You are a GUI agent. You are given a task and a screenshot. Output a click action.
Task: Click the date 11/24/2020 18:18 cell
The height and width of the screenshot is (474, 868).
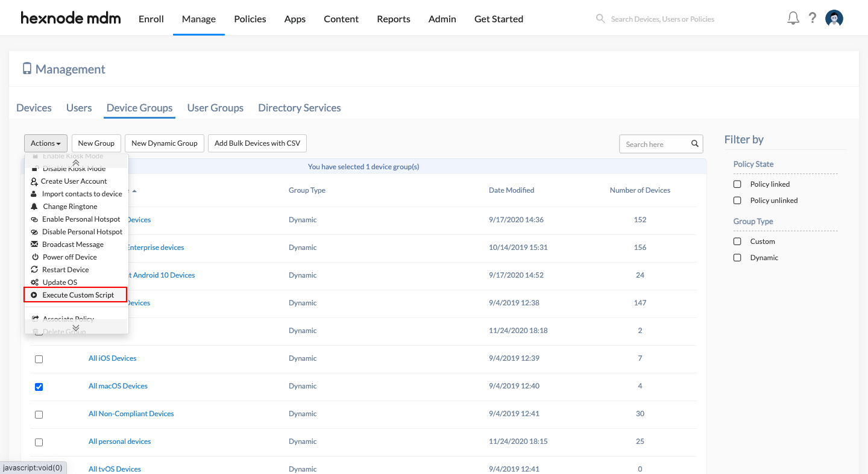[x=519, y=331]
